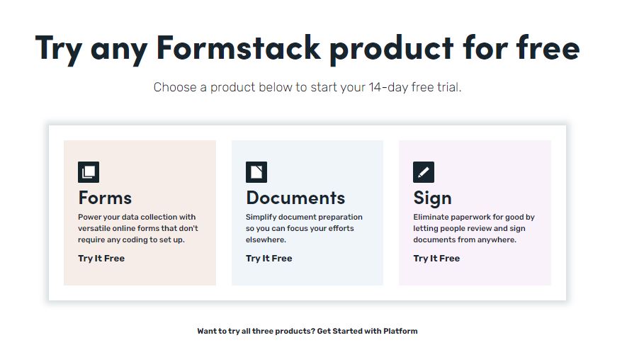Click the Sign pen icon
The image size is (644, 350).
(x=424, y=172)
